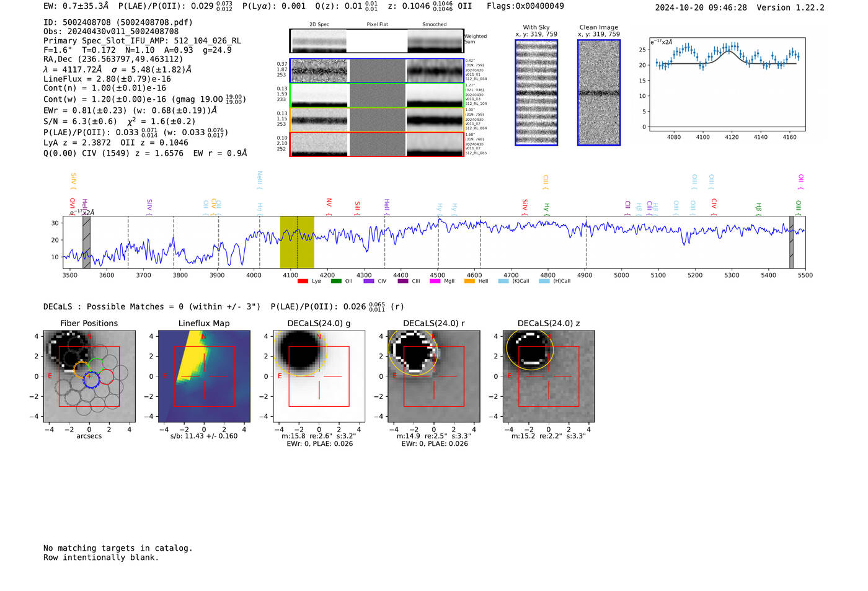Click the magenta MgII legend swatch
868x591 pixels.
pos(435,281)
